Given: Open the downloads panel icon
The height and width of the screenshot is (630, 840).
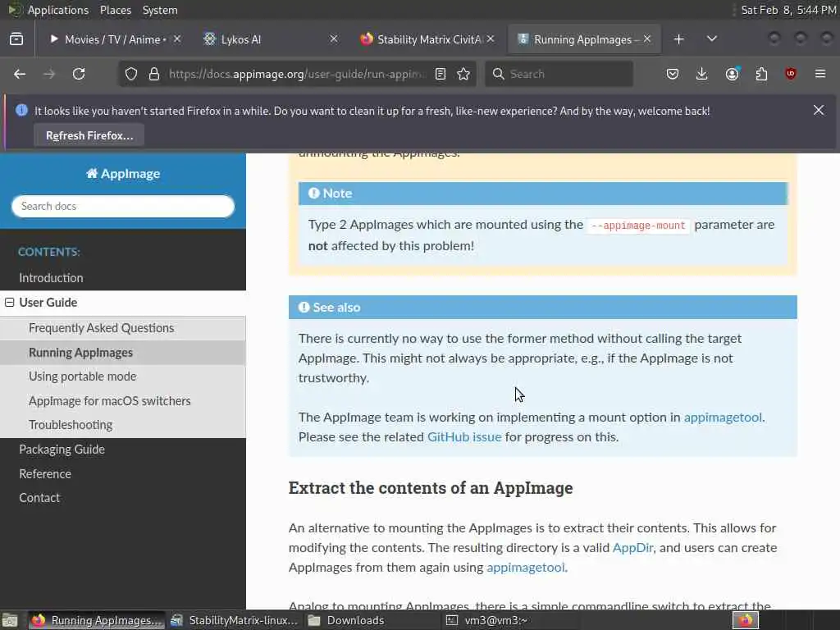Looking at the screenshot, I should 702,74.
